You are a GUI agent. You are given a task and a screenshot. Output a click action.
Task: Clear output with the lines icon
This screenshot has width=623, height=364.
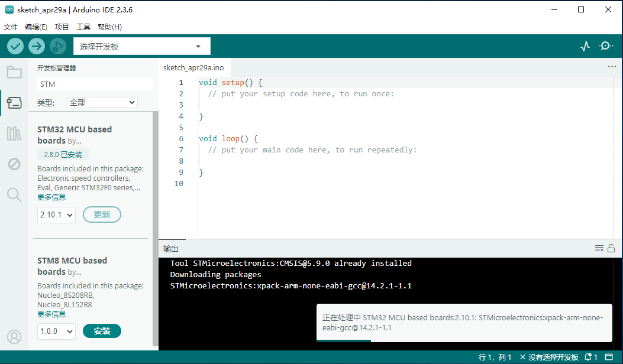[599, 249]
